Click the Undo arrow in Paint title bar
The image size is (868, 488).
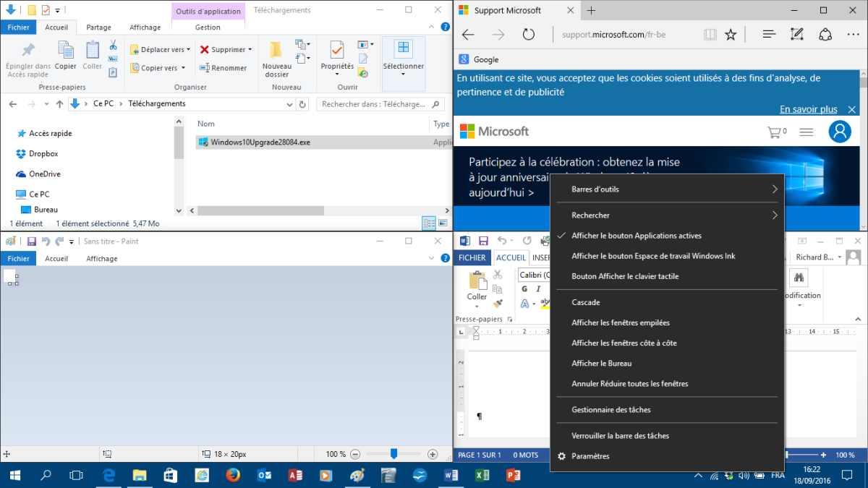pos(46,241)
